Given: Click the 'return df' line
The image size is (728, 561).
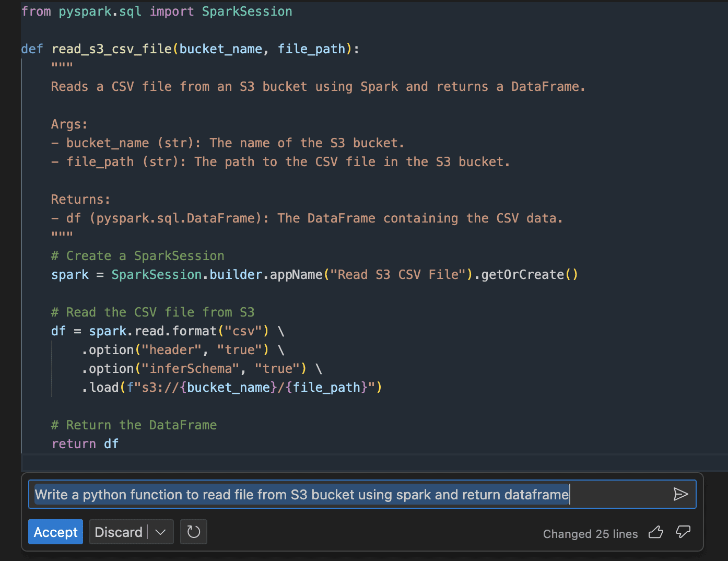Looking at the screenshot, I should [x=85, y=444].
